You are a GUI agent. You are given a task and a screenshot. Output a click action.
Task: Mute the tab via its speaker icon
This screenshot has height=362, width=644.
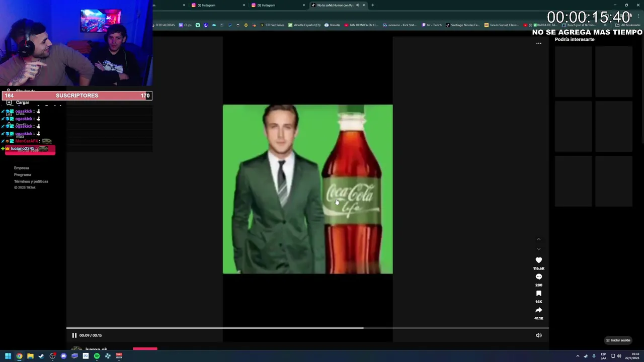(x=358, y=5)
